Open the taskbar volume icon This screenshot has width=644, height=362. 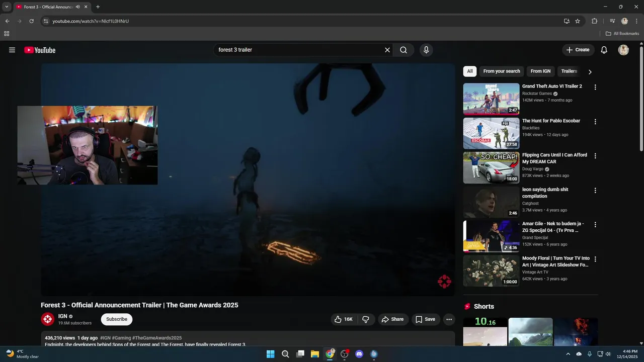tap(608, 354)
